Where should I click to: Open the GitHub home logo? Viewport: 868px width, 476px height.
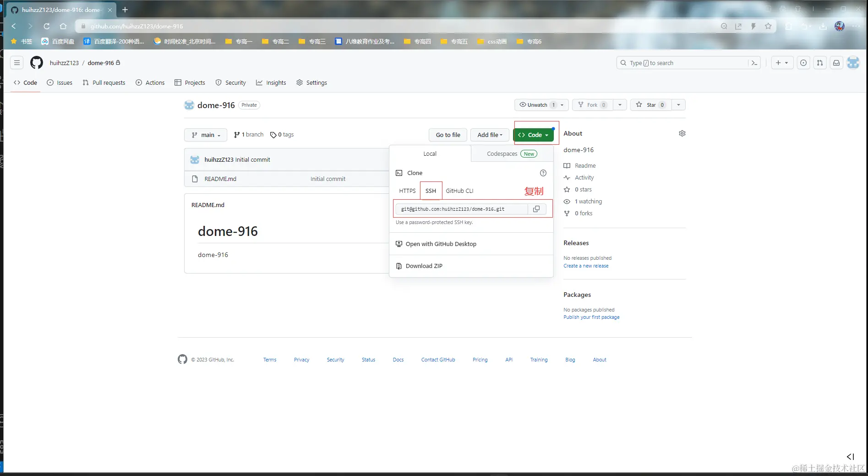coord(37,63)
